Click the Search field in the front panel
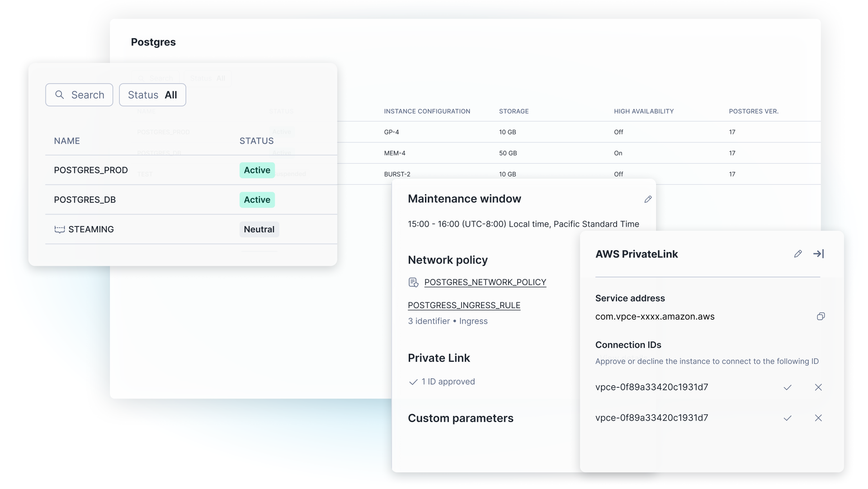Viewport: 868px width, 489px height. coord(79,95)
